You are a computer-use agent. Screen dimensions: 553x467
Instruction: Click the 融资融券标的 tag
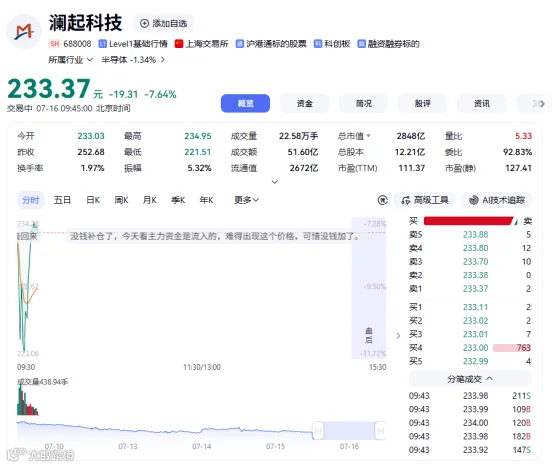388,44
